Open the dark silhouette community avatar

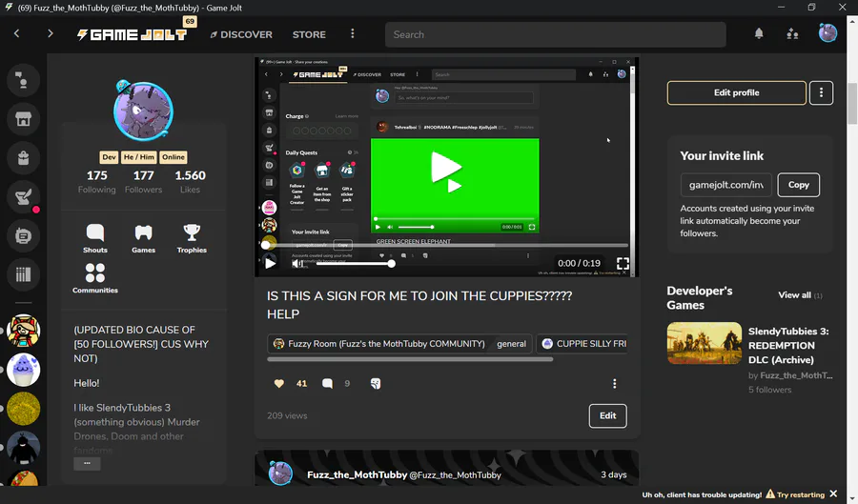pyautogui.click(x=24, y=447)
